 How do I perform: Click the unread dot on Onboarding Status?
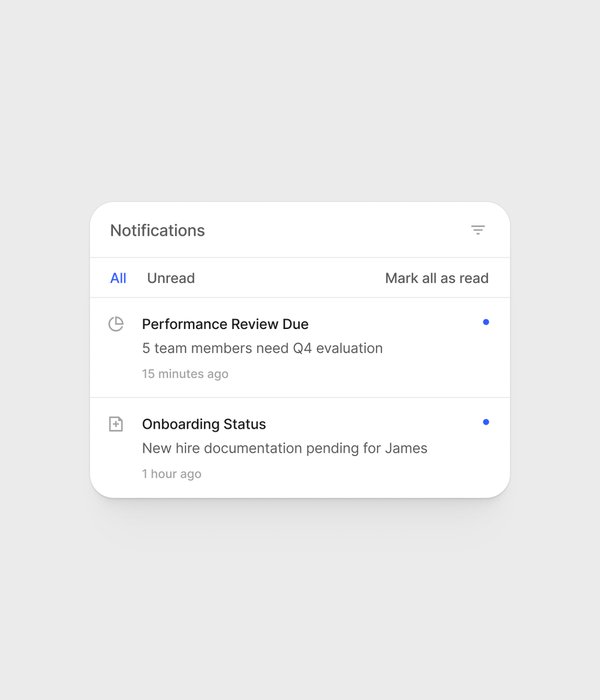point(486,422)
